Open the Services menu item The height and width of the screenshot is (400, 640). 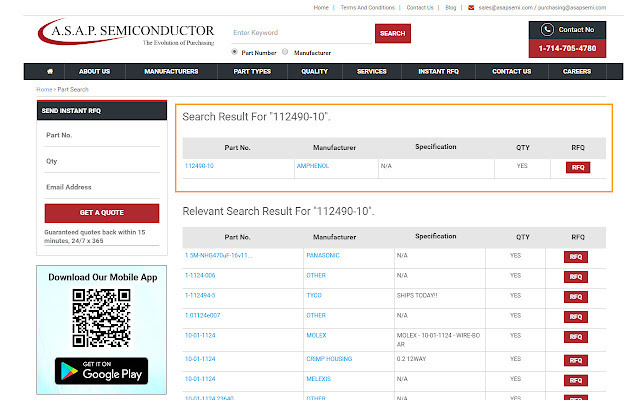coord(371,71)
